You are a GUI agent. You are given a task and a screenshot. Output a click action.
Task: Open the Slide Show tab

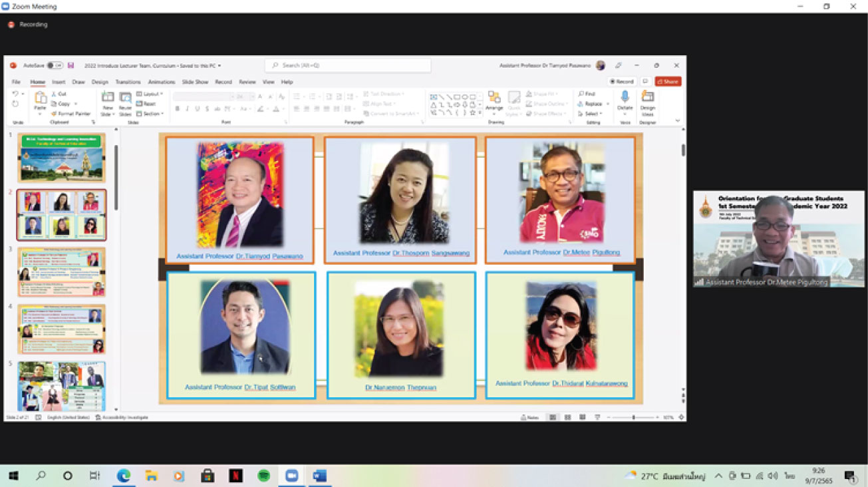click(196, 82)
